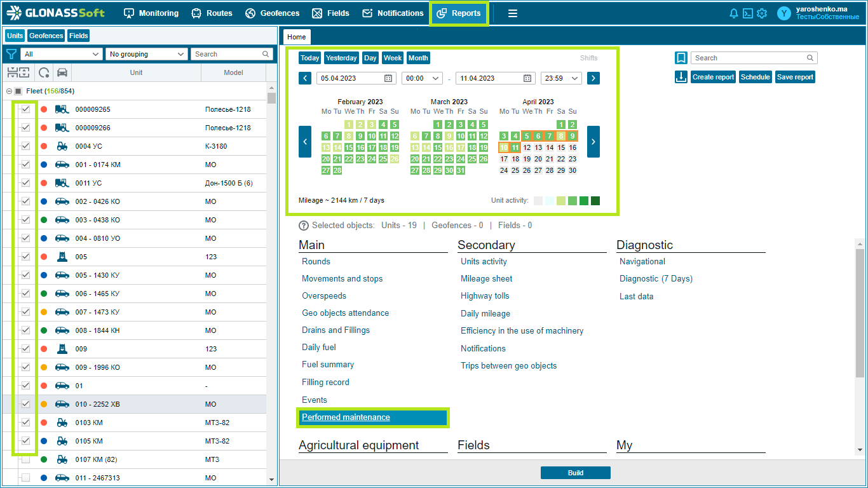
Task: Open the Geofences menu
Action: [273, 13]
